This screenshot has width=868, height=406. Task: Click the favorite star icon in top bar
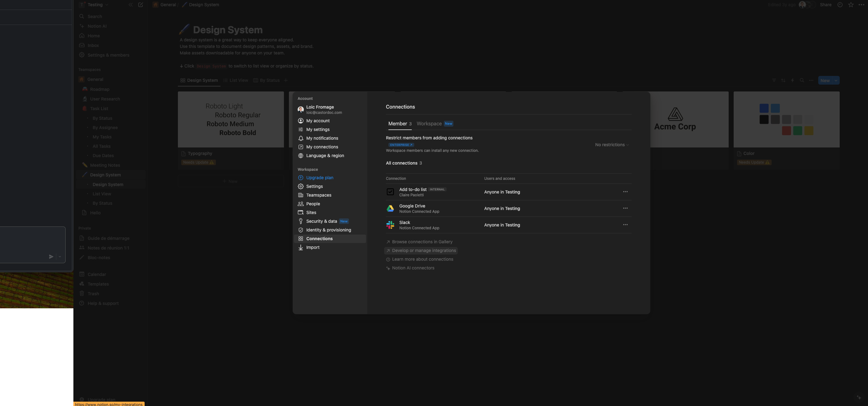click(x=851, y=5)
